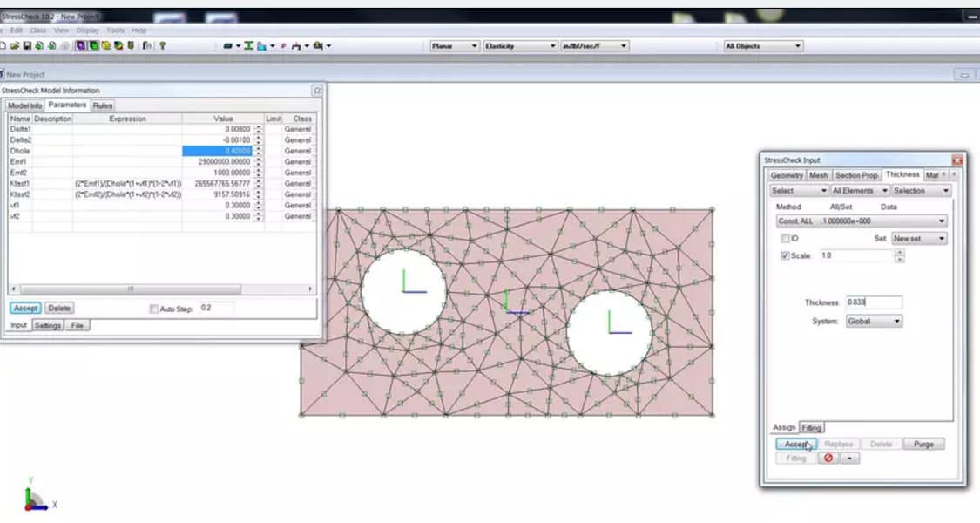This screenshot has height=523, width=980.
Task: Toggle the Auto Step checkbox
Action: tap(154, 309)
